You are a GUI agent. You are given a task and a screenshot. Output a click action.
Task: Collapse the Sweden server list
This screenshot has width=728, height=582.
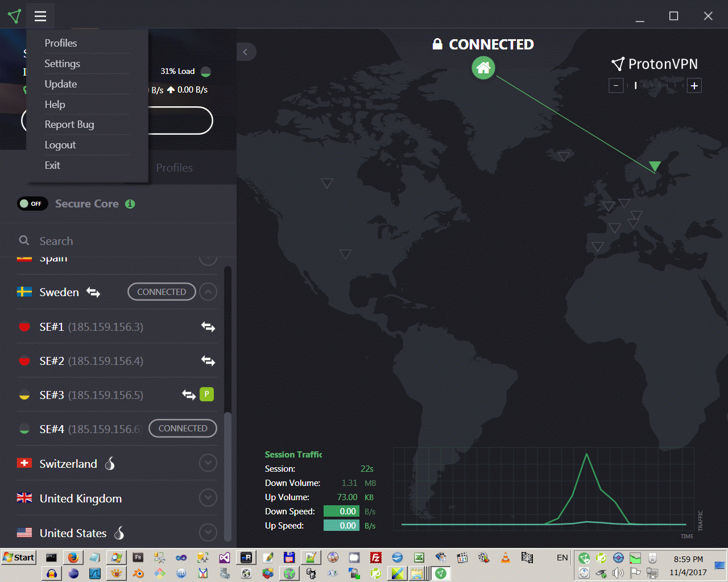coord(208,292)
